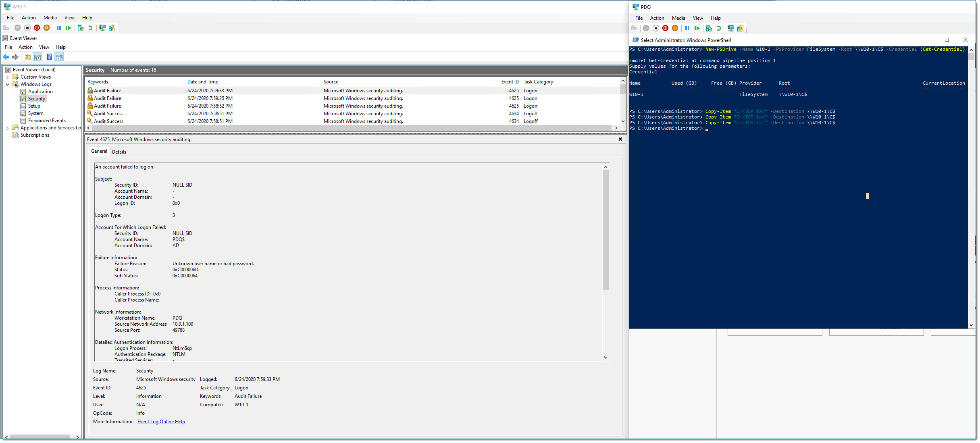The image size is (980, 443).
Task: Toggle Show/Hide Console Tree button
Action: tap(37, 57)
